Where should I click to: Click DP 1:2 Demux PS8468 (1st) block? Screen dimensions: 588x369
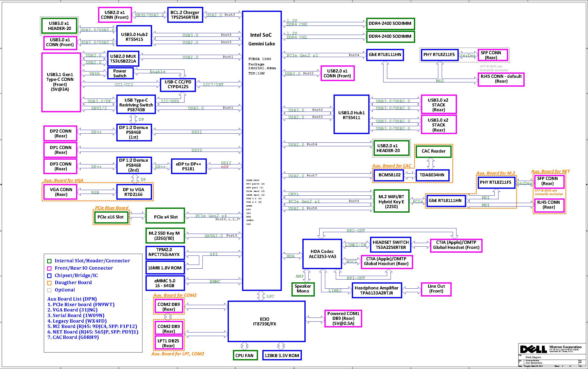pyautogui.click(x=134, y=132)
